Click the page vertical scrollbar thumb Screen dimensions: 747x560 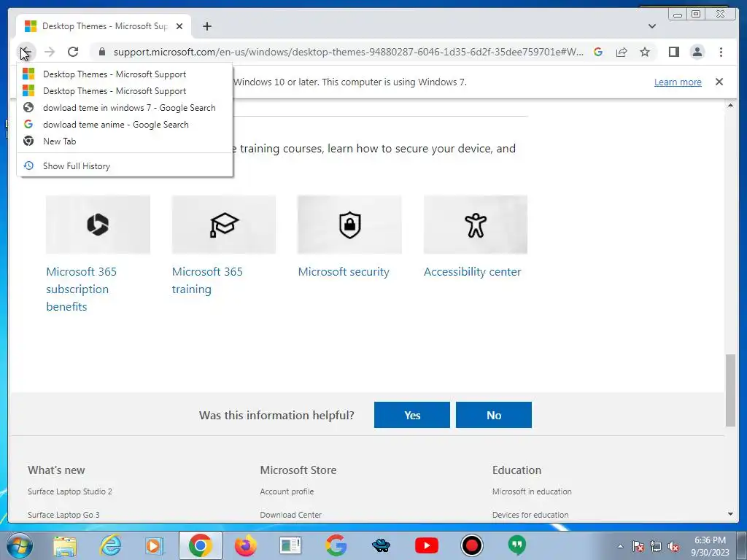coord(730,391)
